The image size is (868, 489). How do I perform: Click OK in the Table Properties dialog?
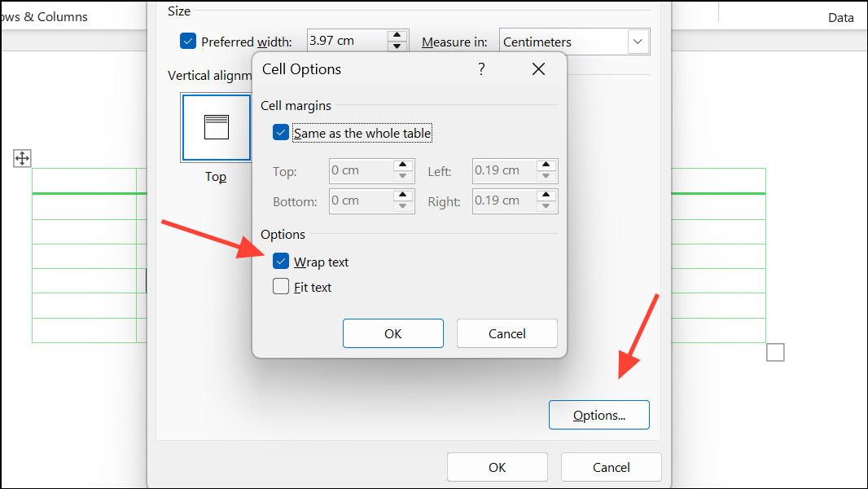pyautogui.click(x=497, y=467)
